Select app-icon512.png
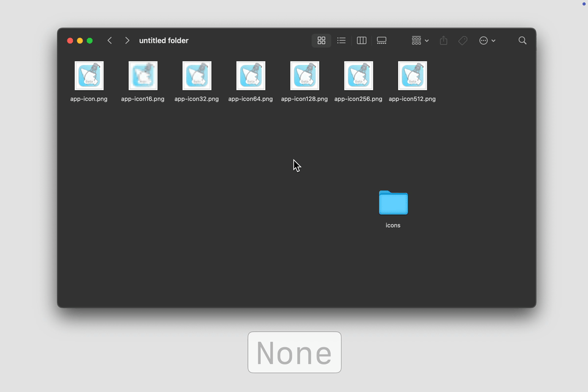This screenshot has height=392, width=588. (412, 75)
